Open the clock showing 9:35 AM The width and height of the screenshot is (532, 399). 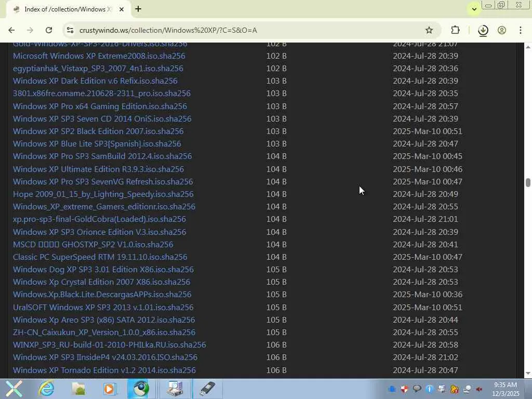point(506,389)
